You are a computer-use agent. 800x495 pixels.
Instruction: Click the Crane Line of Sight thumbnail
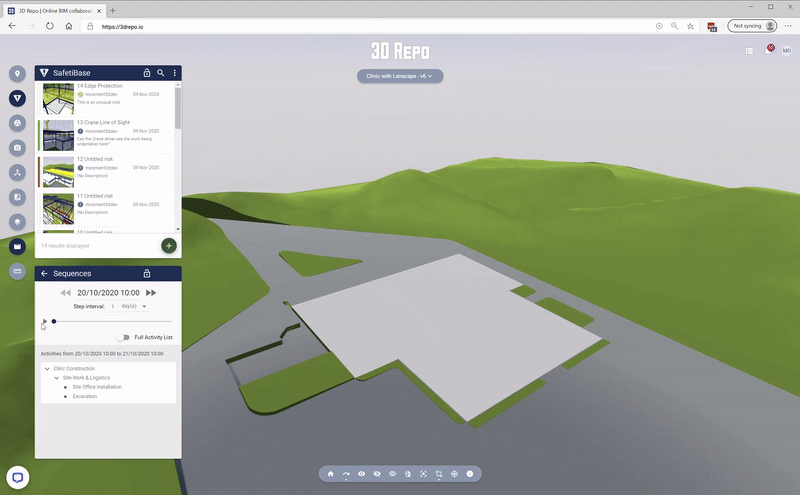58,135
